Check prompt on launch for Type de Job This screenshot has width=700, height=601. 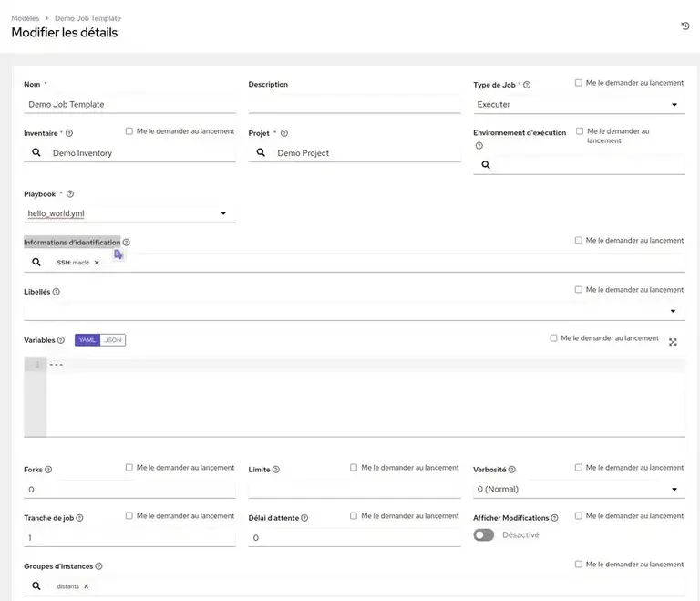pyautogui.click(x=579, y=83)
